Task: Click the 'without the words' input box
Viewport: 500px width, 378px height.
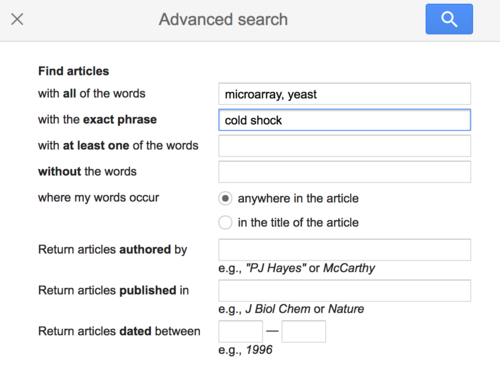Action: (344, 172)
